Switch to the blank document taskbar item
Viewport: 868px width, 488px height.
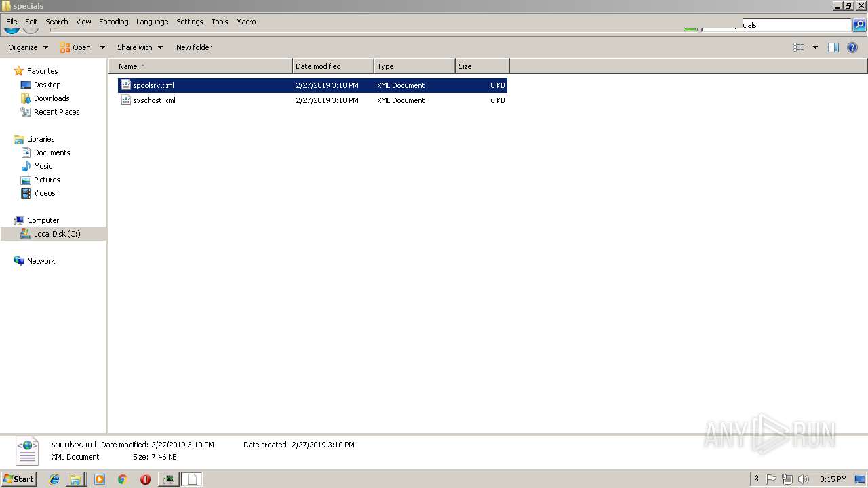pyautogui.click(x=192, y=479)
